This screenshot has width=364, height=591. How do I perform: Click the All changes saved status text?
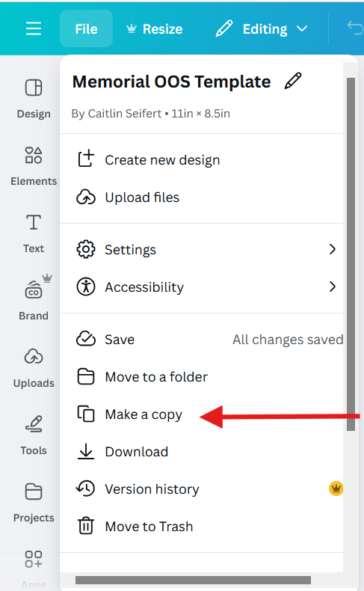click(288, 340)
